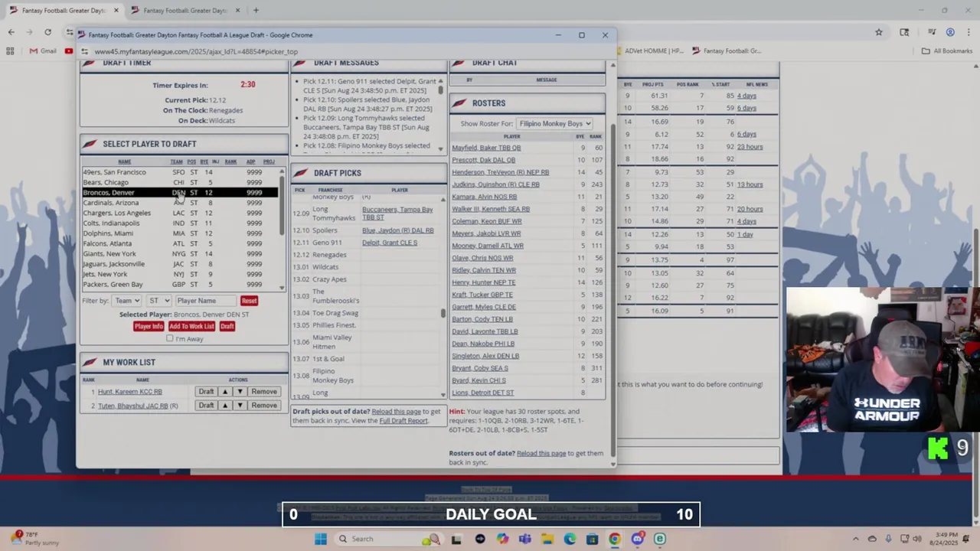The height and width of the screenshot is (551, 980).
Task: Sort player list by ADP column
Action: (250, 161)
